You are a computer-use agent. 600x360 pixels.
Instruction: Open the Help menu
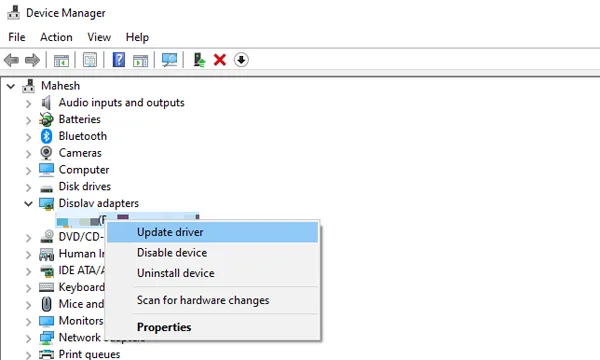[137, 37]
